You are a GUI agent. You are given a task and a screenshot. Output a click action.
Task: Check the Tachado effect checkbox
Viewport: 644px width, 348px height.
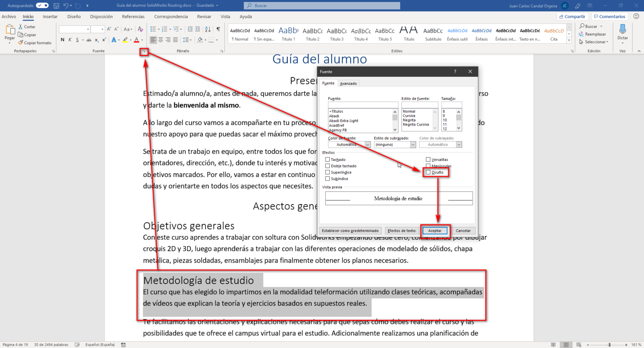click(x=328, y=160)
